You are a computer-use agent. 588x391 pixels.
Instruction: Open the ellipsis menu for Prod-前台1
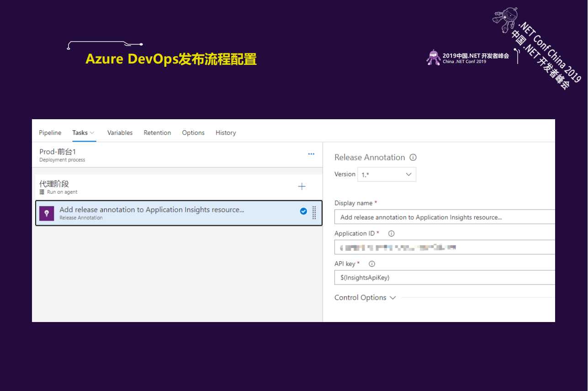coord(311,154)
